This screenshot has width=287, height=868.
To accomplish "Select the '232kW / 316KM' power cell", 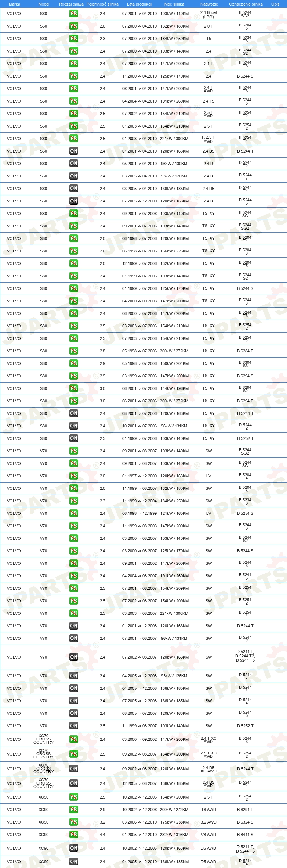I will click(174, 835).
